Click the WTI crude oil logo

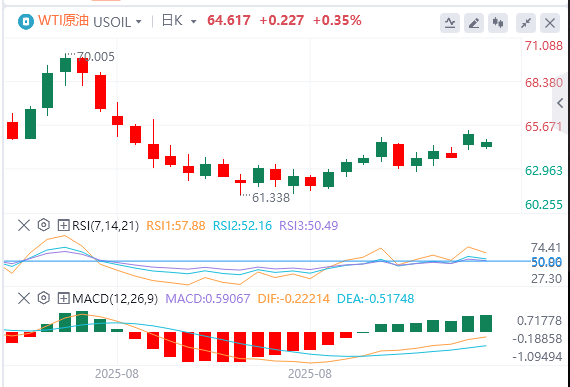click(25, 21)
